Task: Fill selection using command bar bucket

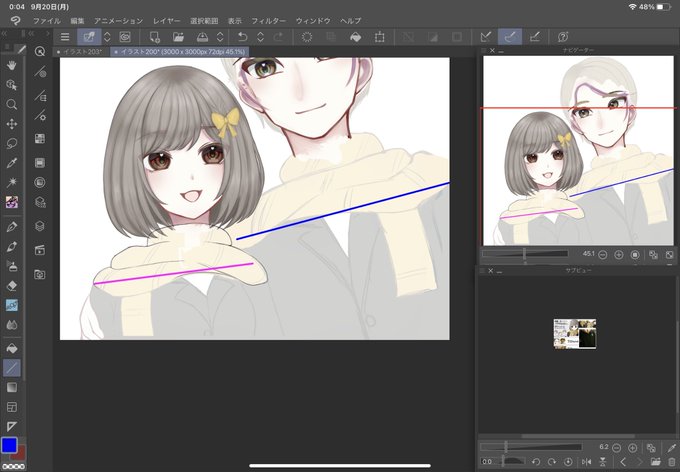Action: point(355,37)
